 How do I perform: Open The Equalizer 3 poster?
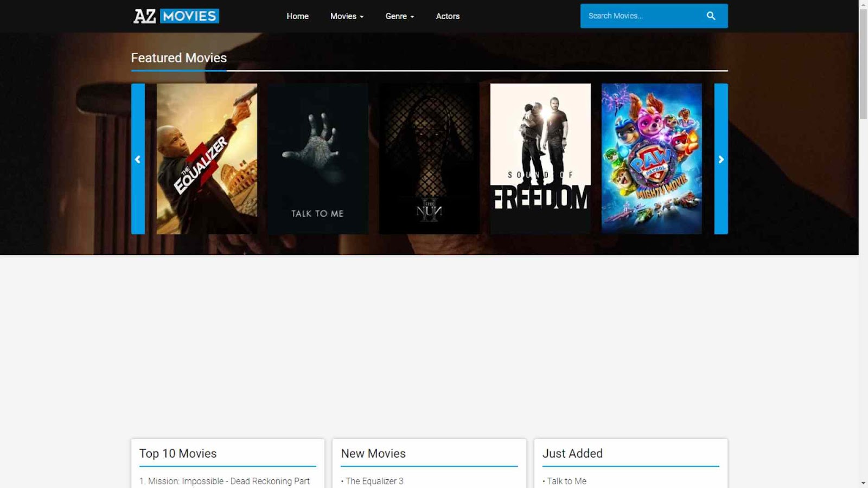point(207,159)
